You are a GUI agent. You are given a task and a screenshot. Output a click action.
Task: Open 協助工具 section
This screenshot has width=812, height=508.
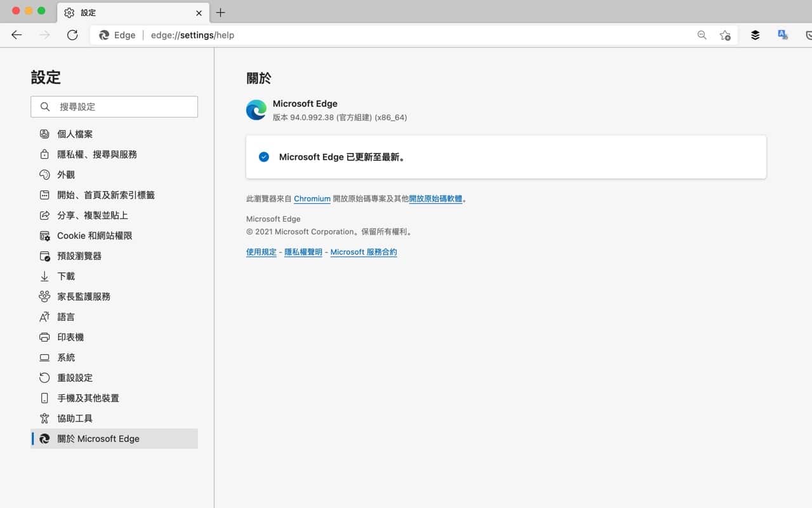pyautogui.click(x=114, y=418)
